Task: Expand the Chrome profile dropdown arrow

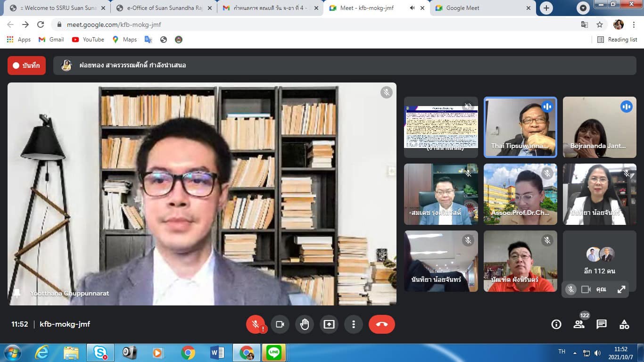Action: [x=583, y=8]
